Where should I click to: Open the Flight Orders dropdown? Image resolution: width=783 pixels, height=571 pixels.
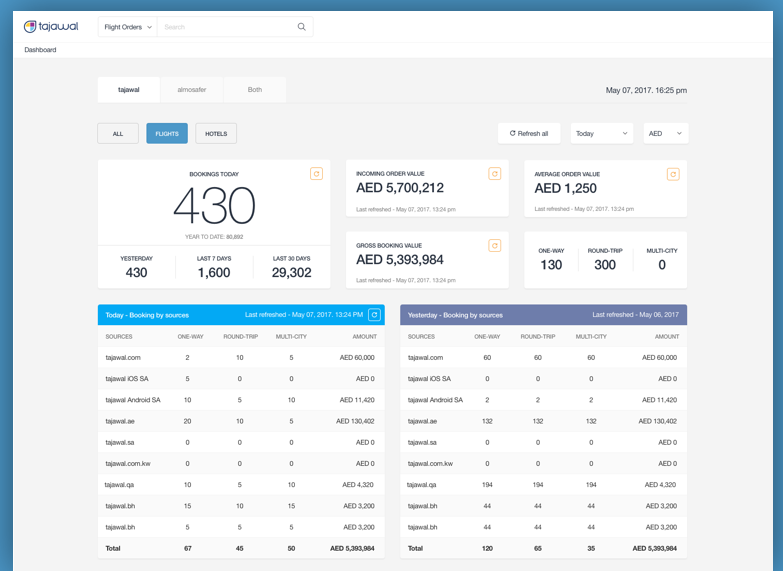tap(128, 27)
